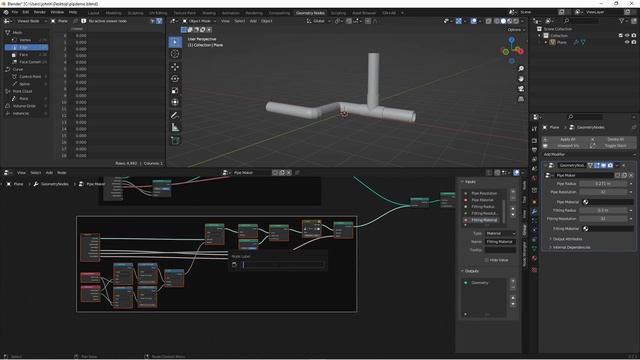The image size is (640, 360).
Task: Select the Measure tool in viewport toolbar
Action: click(175, 127)
